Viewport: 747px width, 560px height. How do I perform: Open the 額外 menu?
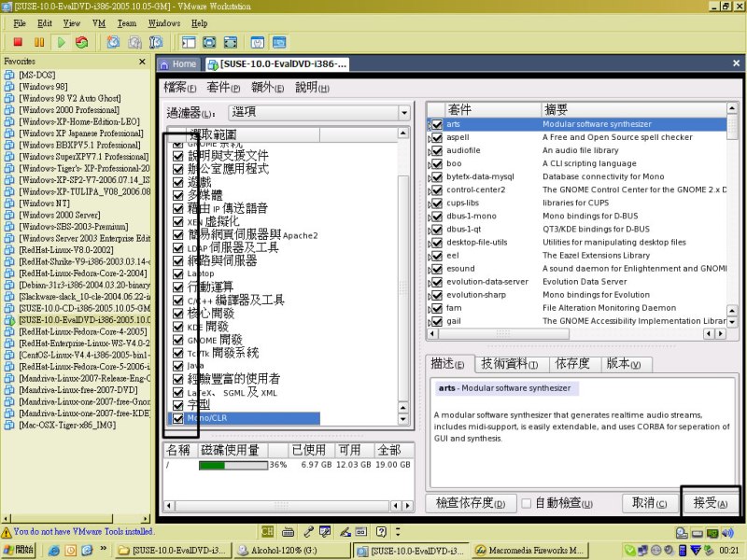(267, 88)
